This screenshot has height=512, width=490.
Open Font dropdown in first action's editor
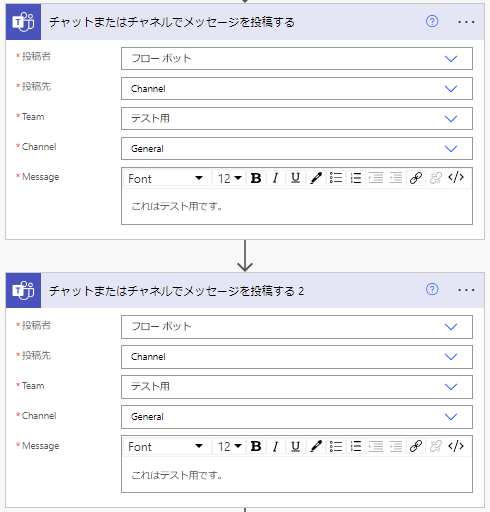click(x=167, y=178)
